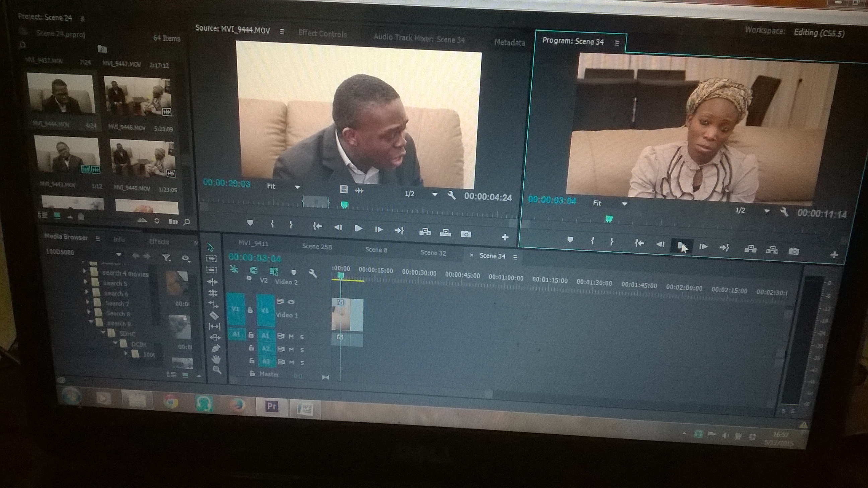Open the Effect Controls tab

tap(322, 34)
